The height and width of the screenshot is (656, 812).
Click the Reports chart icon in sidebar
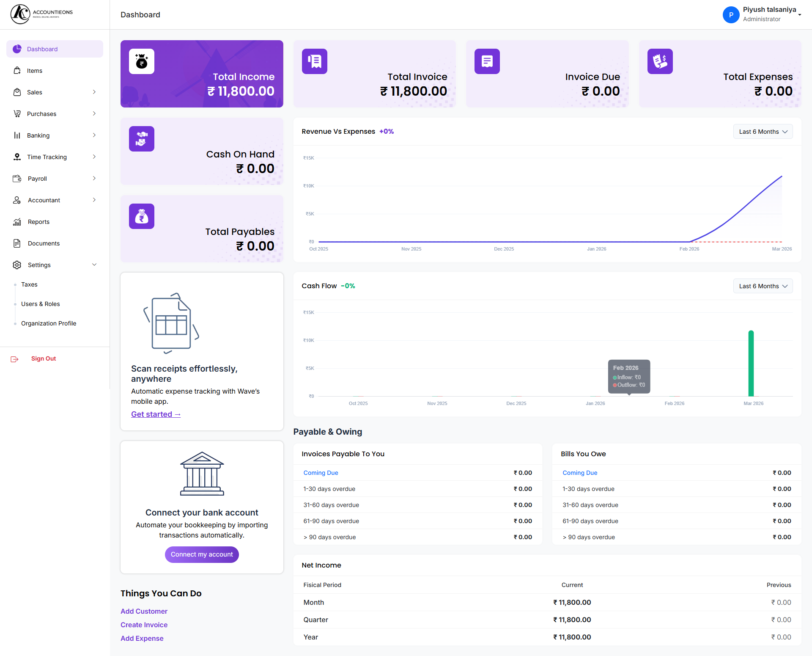coord(17,222)
